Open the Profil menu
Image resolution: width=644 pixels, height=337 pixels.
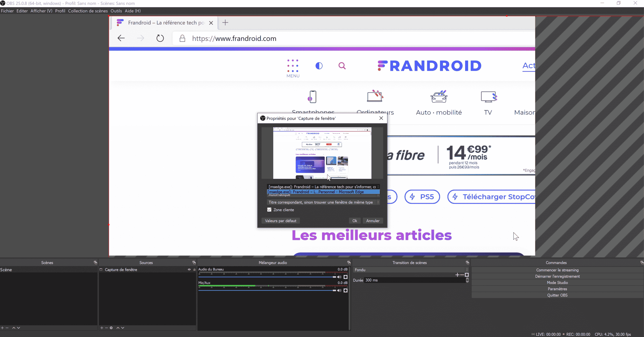pyautogui.click(x=60, y=11)
